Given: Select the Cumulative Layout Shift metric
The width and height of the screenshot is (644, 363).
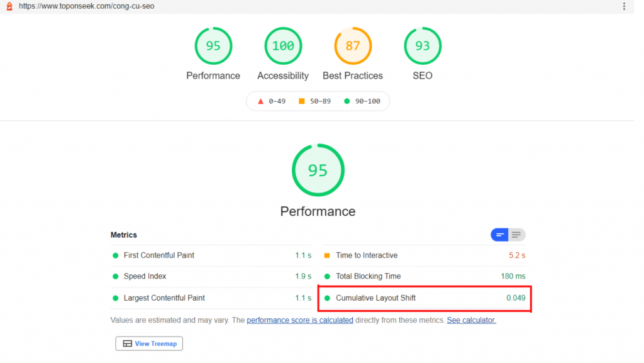Looking at the screenshot, I should coord(375,298).
